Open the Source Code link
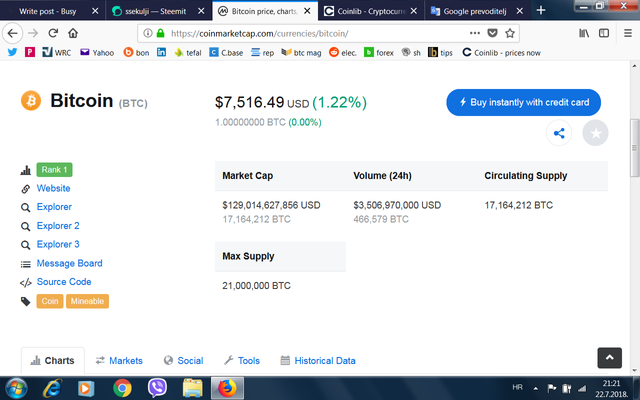Image resolution: width=640 pixels, height=400 pixels. [64, 282]
